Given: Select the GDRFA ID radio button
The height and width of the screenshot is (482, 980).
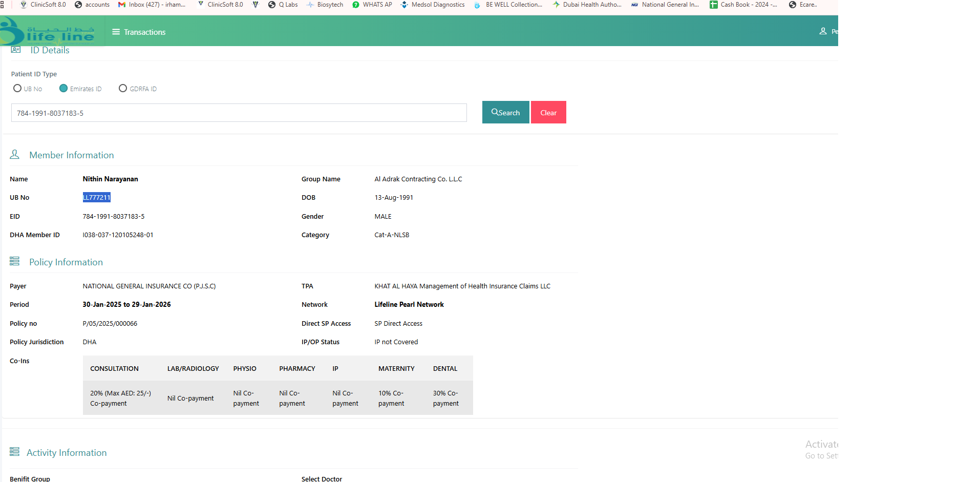Looking at the screenshot, I should (123, 88).
